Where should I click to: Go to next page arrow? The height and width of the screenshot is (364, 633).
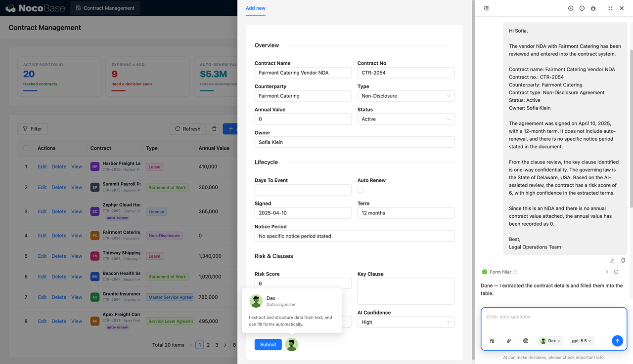pyautogui.click(x=225, y=345)
